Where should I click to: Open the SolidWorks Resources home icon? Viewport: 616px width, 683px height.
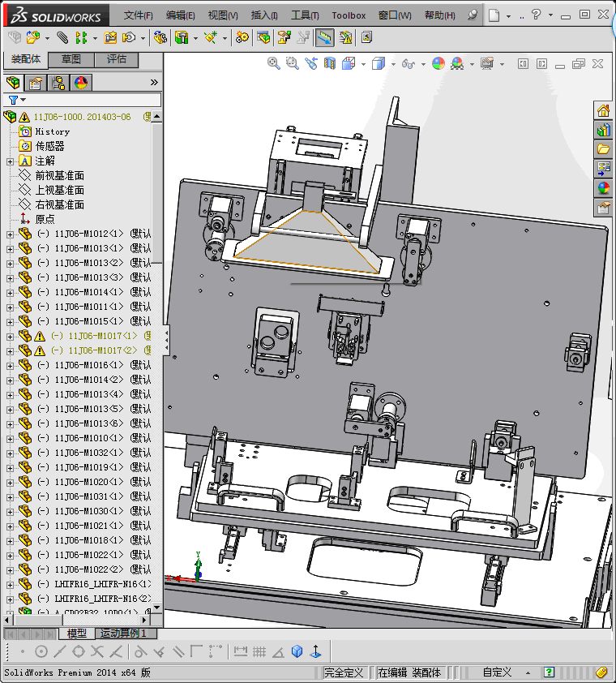click(603, 111)
